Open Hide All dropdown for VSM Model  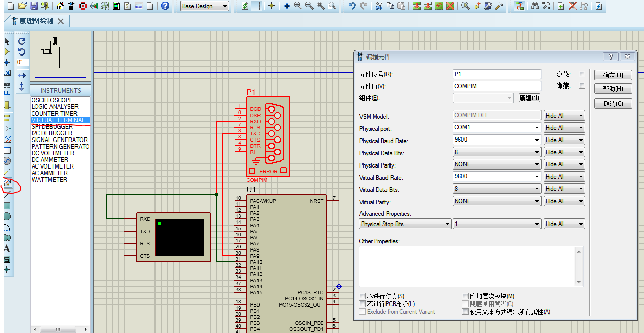coord(564,115)
